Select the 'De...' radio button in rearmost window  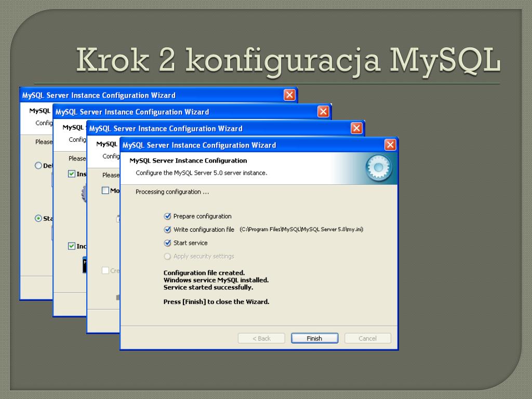(x=38, y=166)
